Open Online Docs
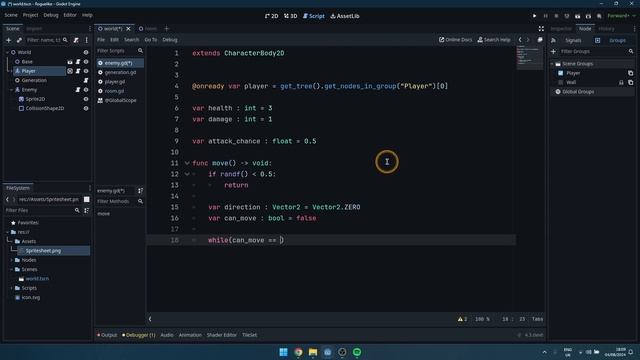The width and height of the screenshot is (640, 360). click(x=456, y=40)
